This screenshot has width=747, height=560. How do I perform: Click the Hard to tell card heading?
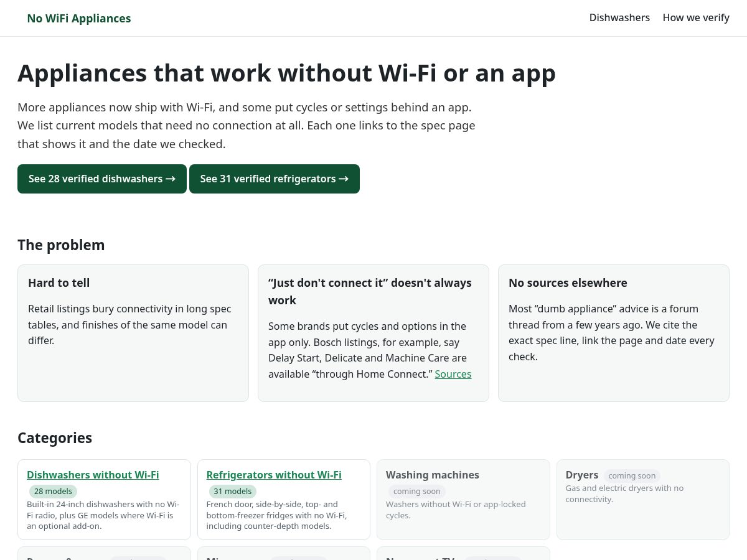pyautogui.click(x=59, y=283)
